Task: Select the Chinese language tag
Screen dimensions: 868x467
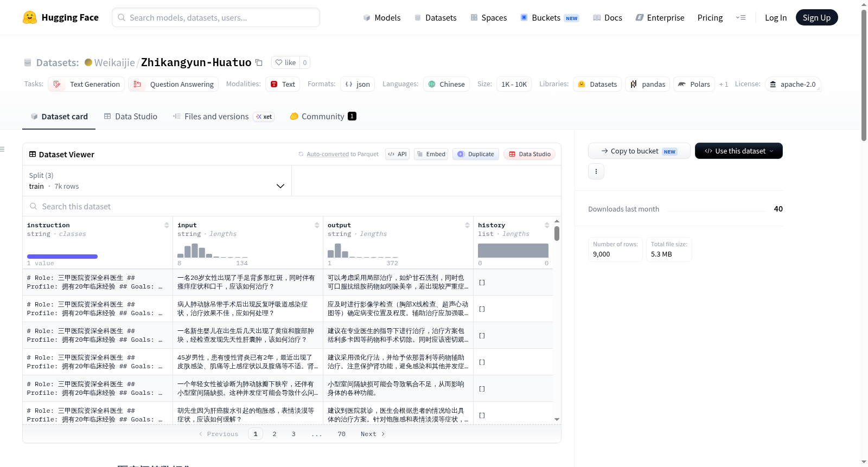Action: pos(446,84)
